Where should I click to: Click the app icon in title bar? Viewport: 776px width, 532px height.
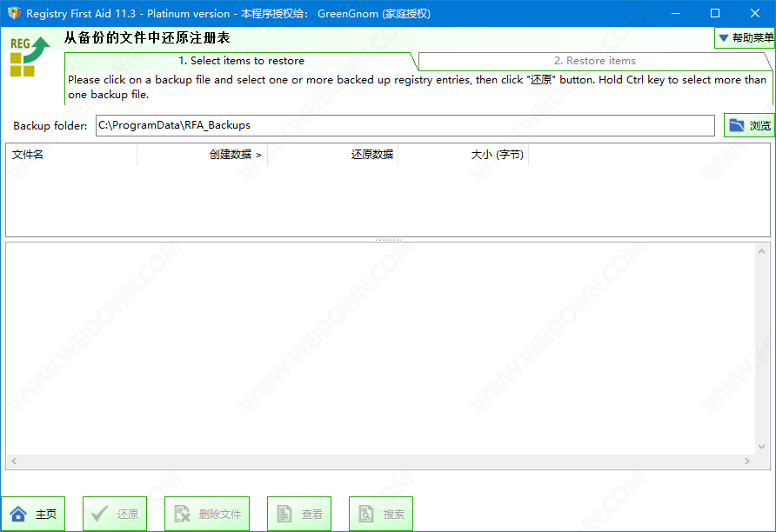14,13
